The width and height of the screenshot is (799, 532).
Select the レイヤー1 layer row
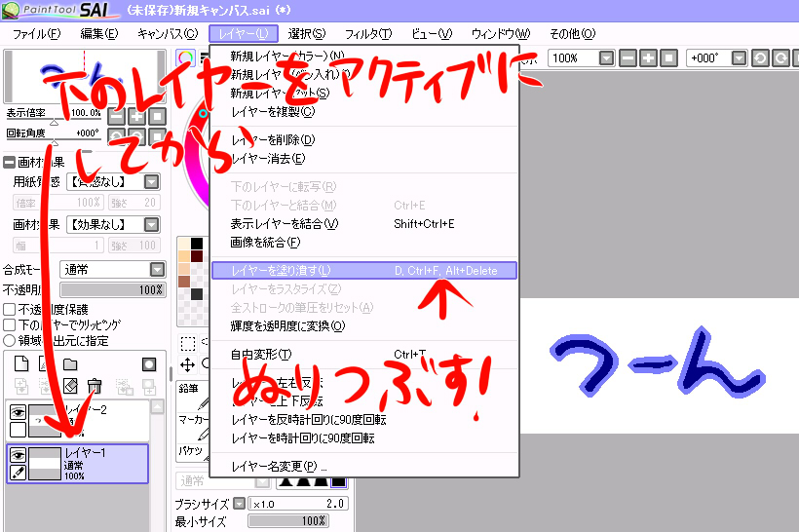(x=77, y=463)
